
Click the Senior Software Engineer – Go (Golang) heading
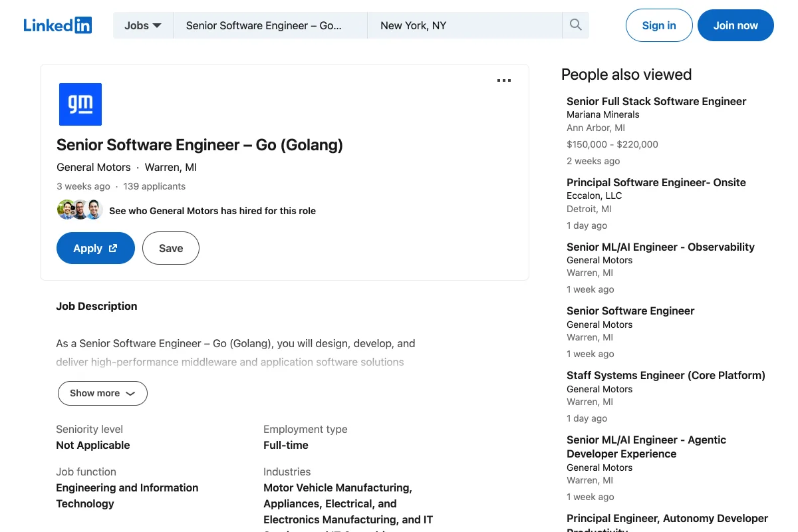coord(199,145)
